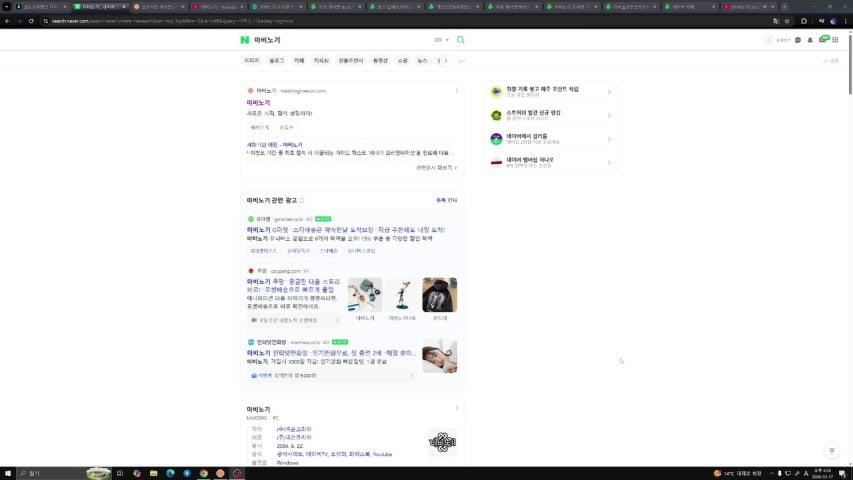Screen dimensions: 853x480
Task: Open the user profile dropdown in Naver header
Action: coord(777,40)
